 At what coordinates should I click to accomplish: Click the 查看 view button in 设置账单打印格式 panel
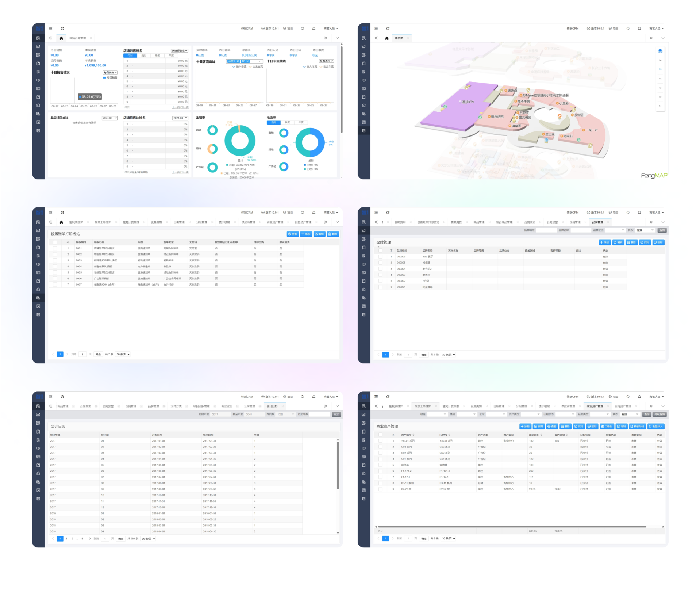pyautogui.click(x=292, y=234)
